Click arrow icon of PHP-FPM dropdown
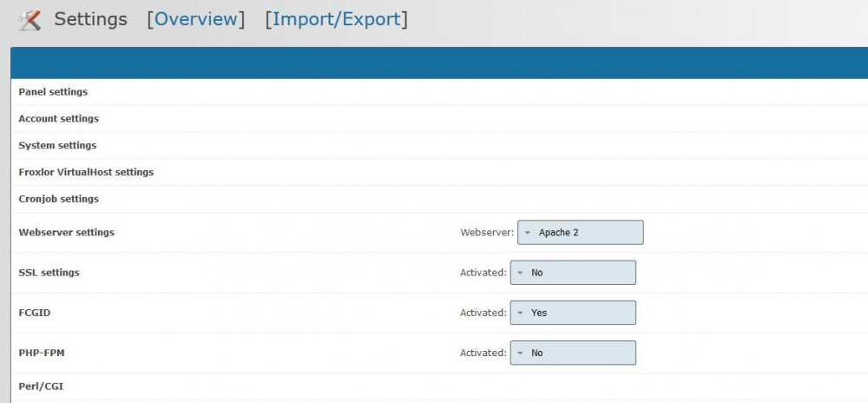Image resolution: width=868 pixels, height=403 pixels. (520, 353)
